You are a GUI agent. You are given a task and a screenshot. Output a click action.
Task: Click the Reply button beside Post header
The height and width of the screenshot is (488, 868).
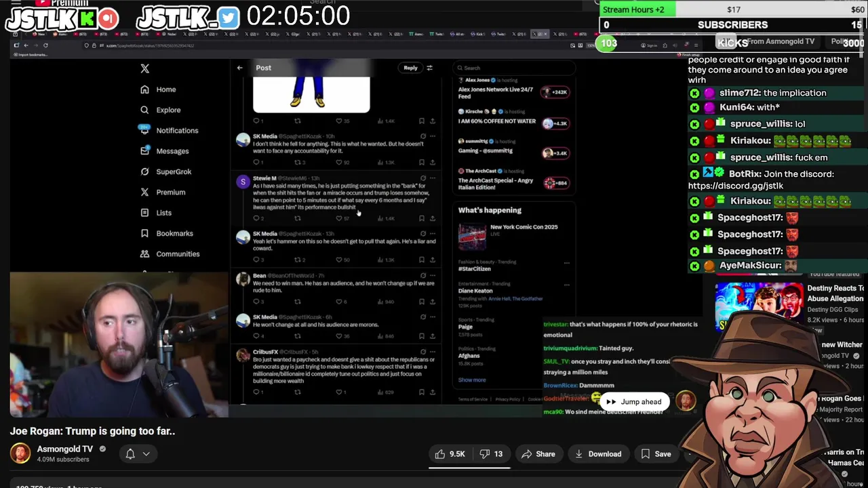[410, 68]
